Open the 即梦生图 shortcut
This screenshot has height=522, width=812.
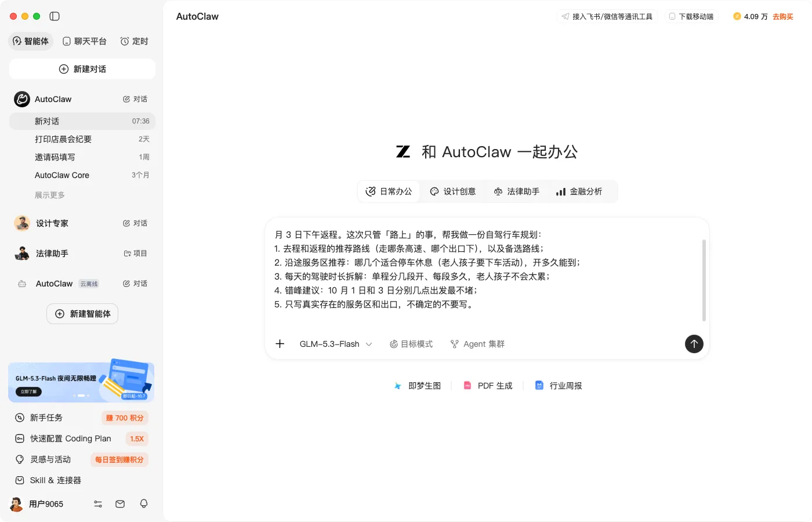[x=418, y=386]
